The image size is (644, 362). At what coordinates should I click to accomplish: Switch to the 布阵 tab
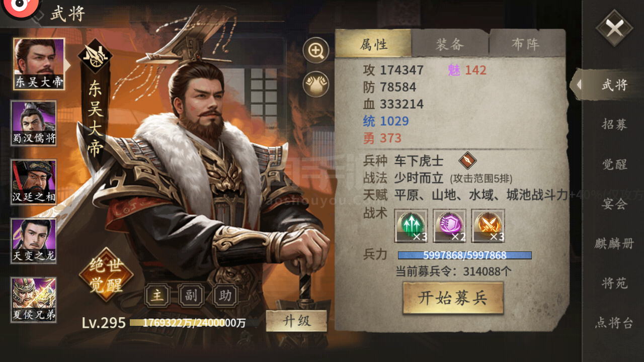(526, 44)
